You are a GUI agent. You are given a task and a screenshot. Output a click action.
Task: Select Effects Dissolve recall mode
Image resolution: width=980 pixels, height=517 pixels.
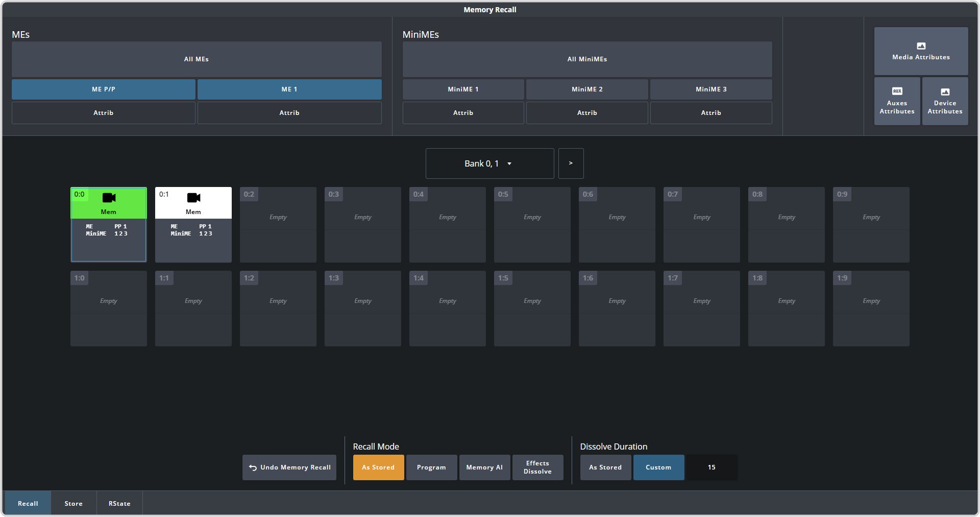click(x=537, y=467)
